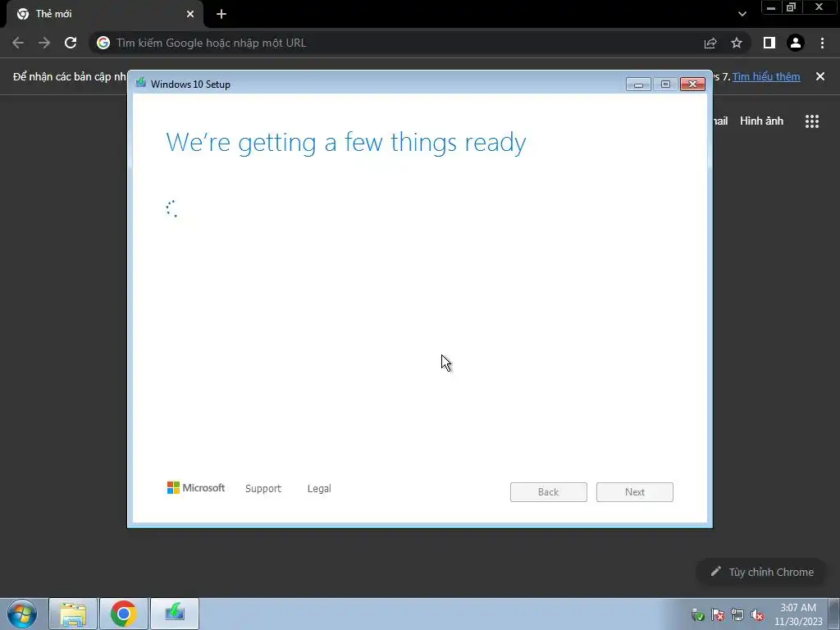Viewport: 840px width, 630px height.
Task: Restore down the Chrome window
Action: 792,7
